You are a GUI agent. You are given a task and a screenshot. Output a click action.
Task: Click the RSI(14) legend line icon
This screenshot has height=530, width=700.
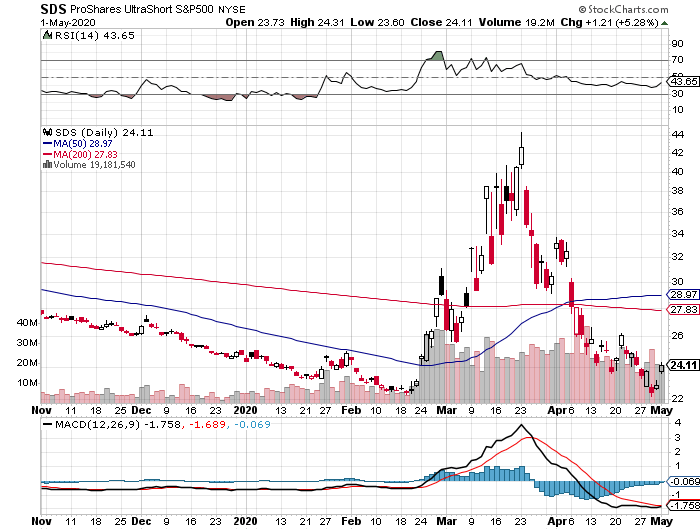click(46, 36)
